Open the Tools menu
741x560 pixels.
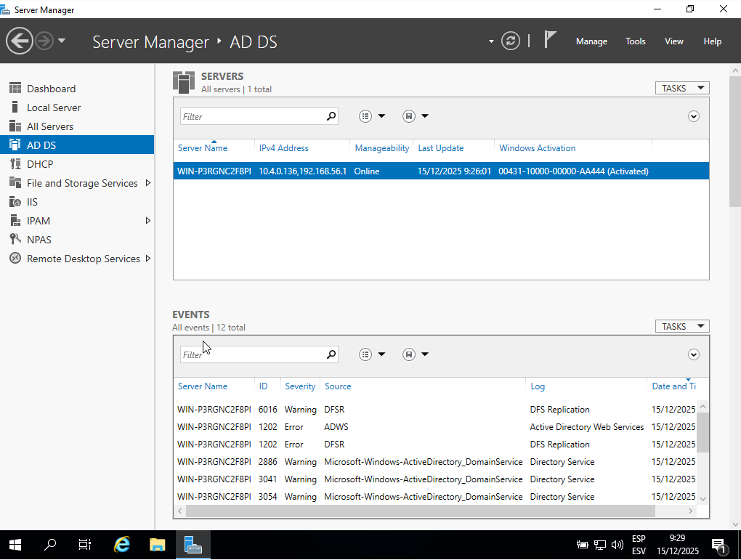point(635,41)
